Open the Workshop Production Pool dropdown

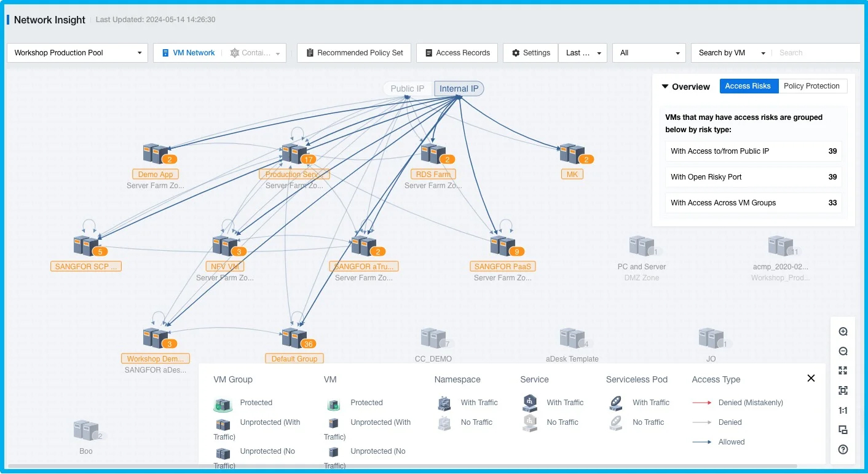point(76,52)
